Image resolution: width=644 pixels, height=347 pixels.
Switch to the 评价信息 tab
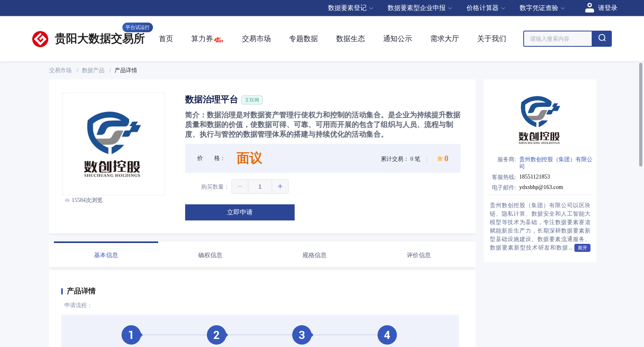point(419,255)
